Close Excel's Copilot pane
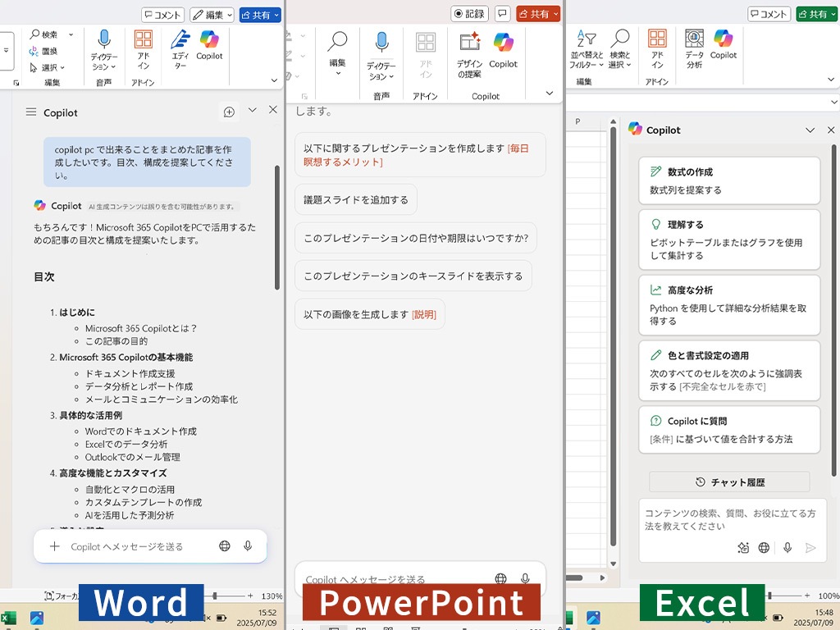The image size is (840, 630). click(x=831, y=130)
